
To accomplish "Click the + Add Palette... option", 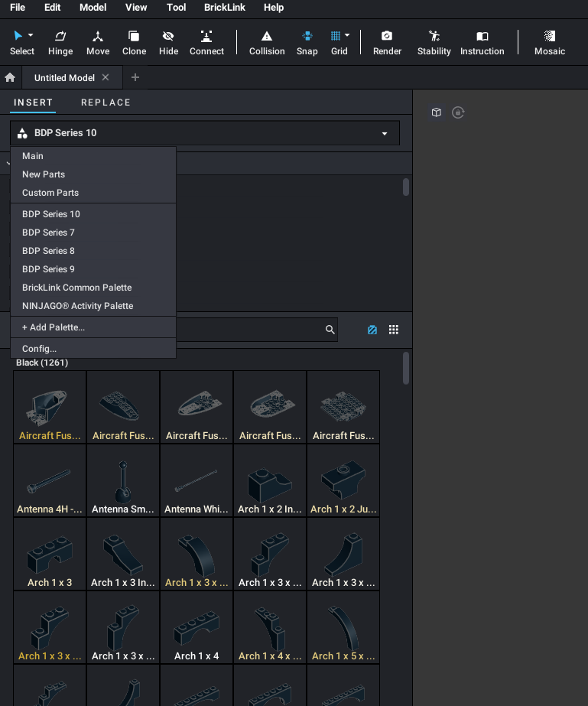I will pyautogui.click(x=54, y=327).
